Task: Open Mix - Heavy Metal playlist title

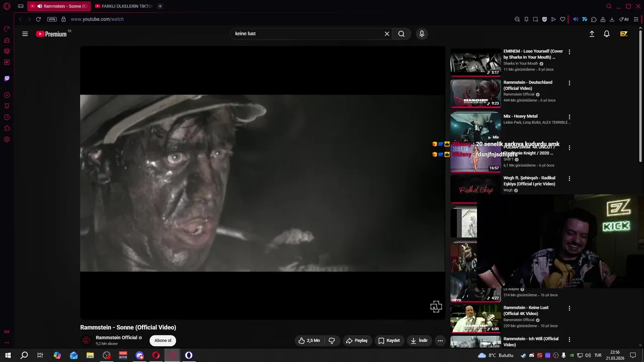Action: (x=520, y=116)
